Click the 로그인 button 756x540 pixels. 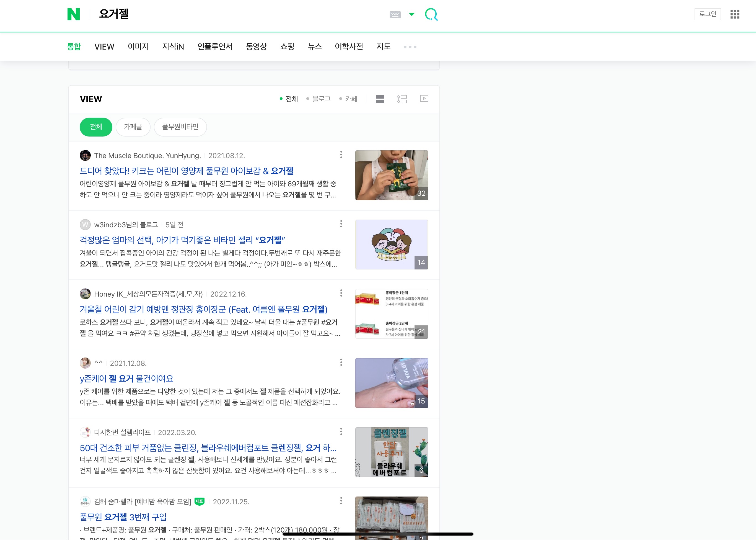click(708, 14)
